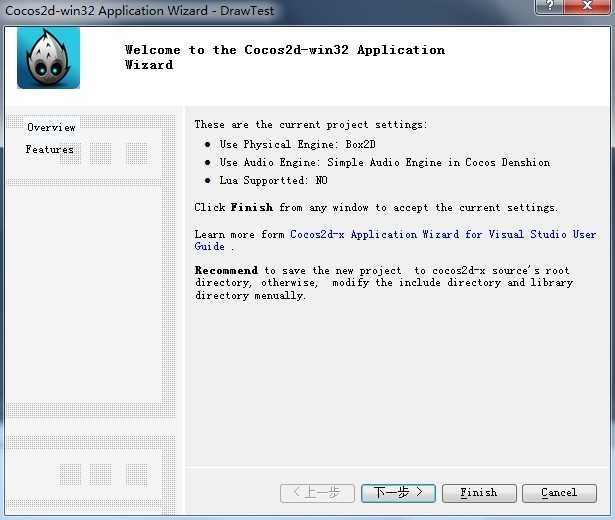Open the Cocos2d-x Application Wizard User Guide link

(x=395, y=240)
